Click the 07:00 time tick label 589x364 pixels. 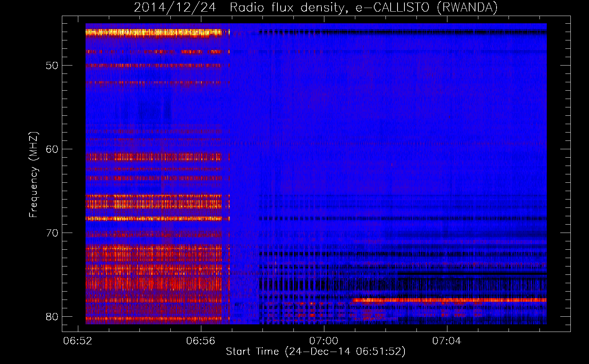tap(324, 341)
